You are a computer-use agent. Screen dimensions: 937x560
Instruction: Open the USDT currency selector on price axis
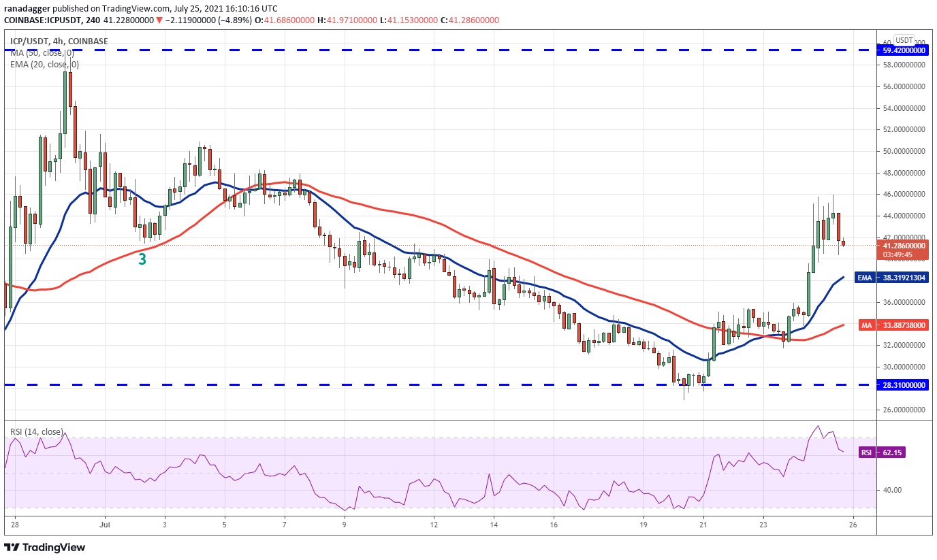click(x=904, y=39)
